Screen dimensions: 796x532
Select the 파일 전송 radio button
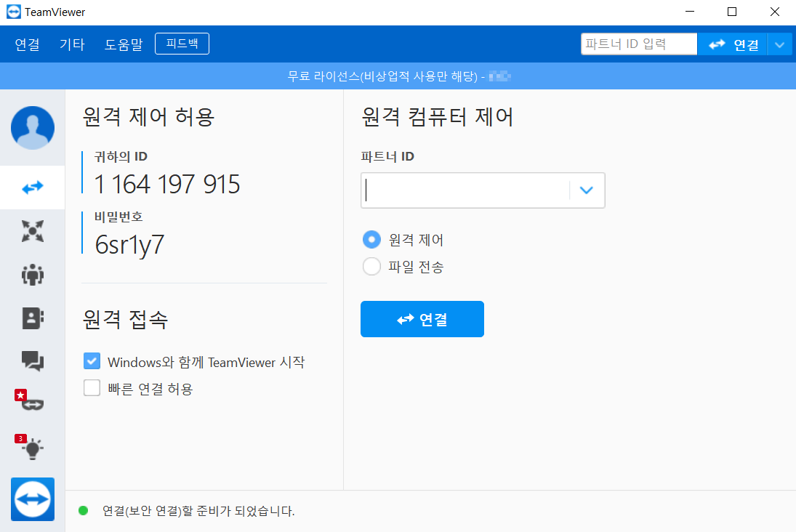pos(371,266)
